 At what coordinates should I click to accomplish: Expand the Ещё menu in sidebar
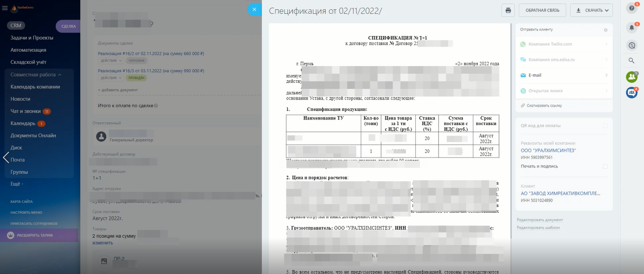[17, 184]
